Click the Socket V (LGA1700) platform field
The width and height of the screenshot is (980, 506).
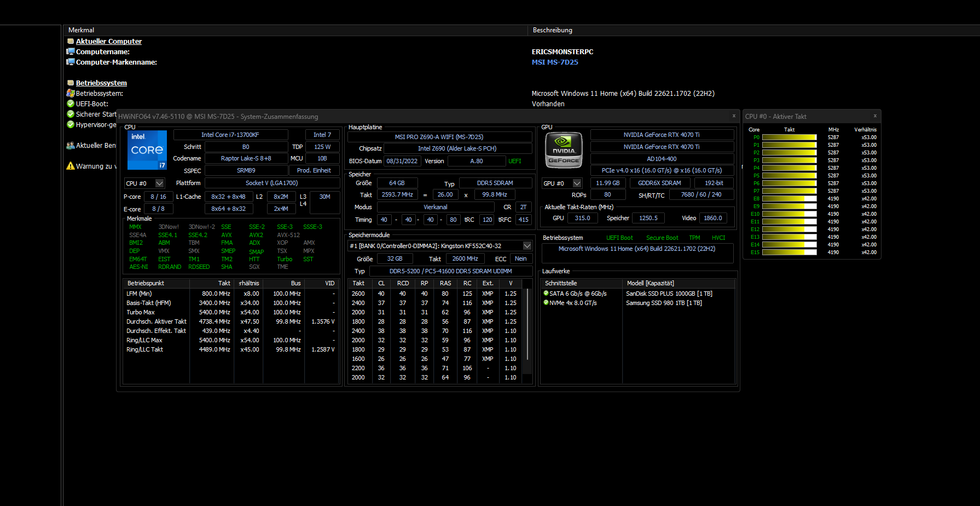272,183
